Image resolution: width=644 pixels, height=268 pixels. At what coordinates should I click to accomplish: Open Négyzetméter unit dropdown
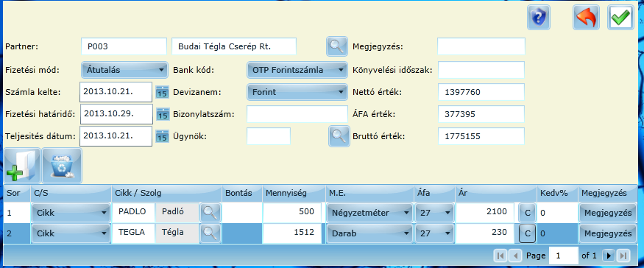point(369,213)
